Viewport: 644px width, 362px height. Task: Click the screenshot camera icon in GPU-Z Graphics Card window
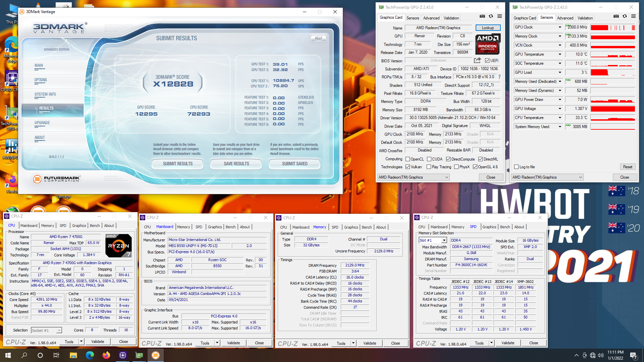tap(482, 16)
